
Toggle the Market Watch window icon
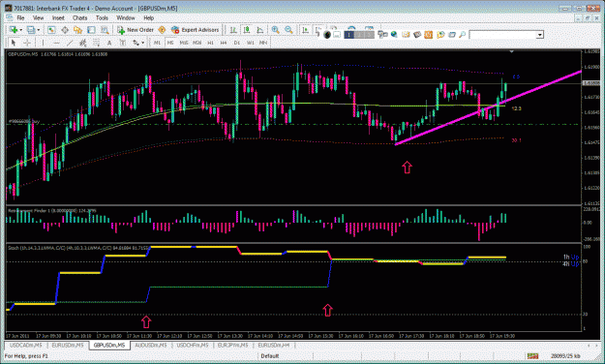coord(51,30)
